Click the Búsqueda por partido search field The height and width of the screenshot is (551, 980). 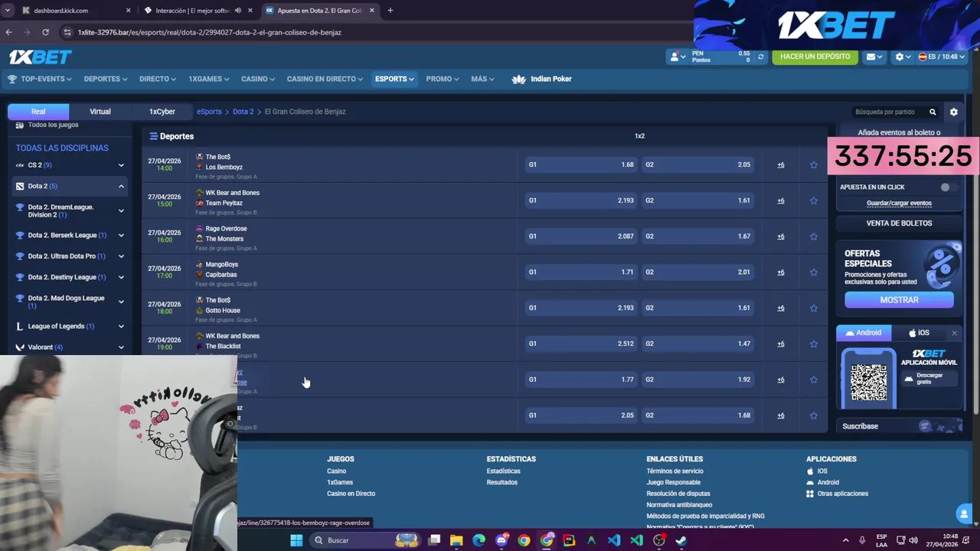click(888, 112)
